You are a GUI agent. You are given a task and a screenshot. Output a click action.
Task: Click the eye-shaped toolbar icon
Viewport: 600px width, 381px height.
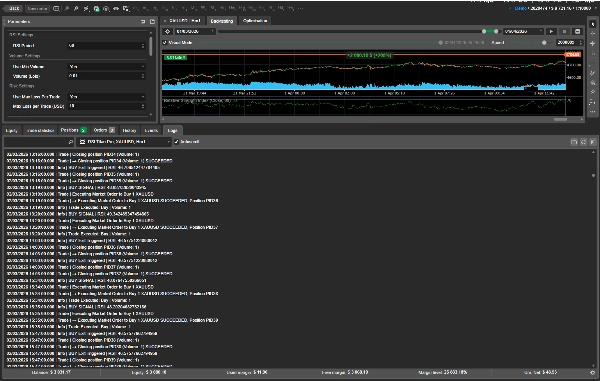pyautogui.click(x=116, y=8)
